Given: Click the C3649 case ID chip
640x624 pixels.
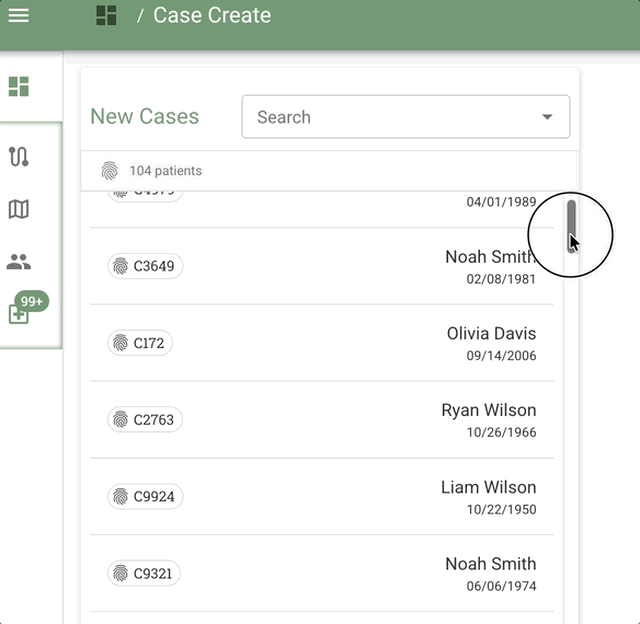Looking at the screenshot, I should tap(145, 266).
